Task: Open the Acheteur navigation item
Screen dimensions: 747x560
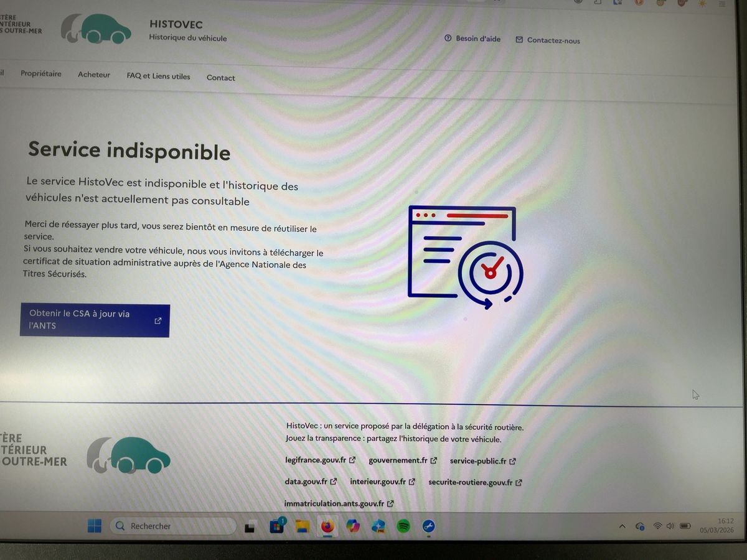Action: [94, 75]
